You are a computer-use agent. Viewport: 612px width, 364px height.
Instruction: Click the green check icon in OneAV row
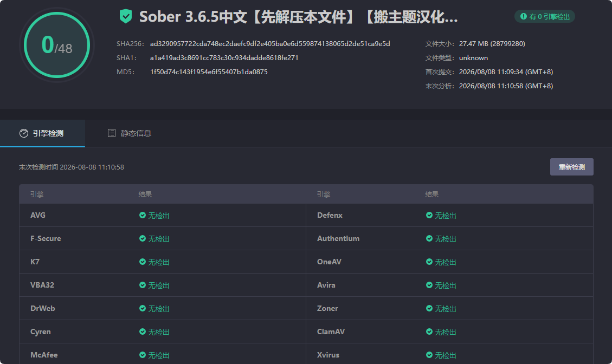[429, 262]
